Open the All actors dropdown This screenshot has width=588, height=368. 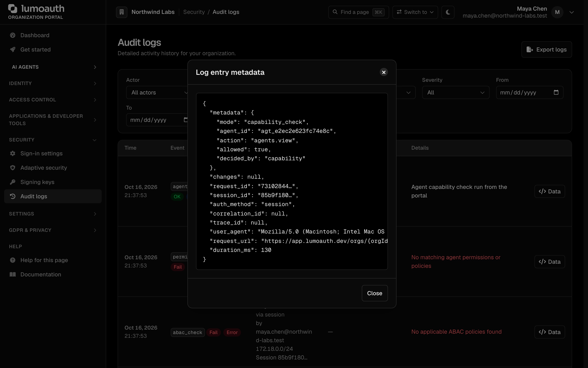click(157, 92)
